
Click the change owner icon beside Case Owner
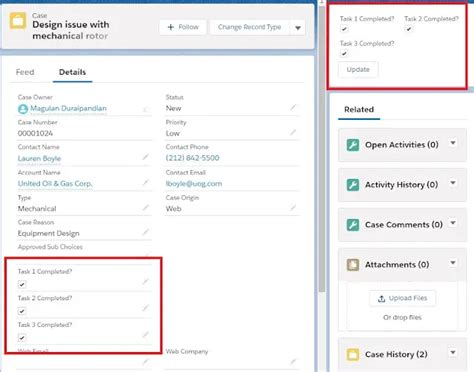(x=146, y=109)
